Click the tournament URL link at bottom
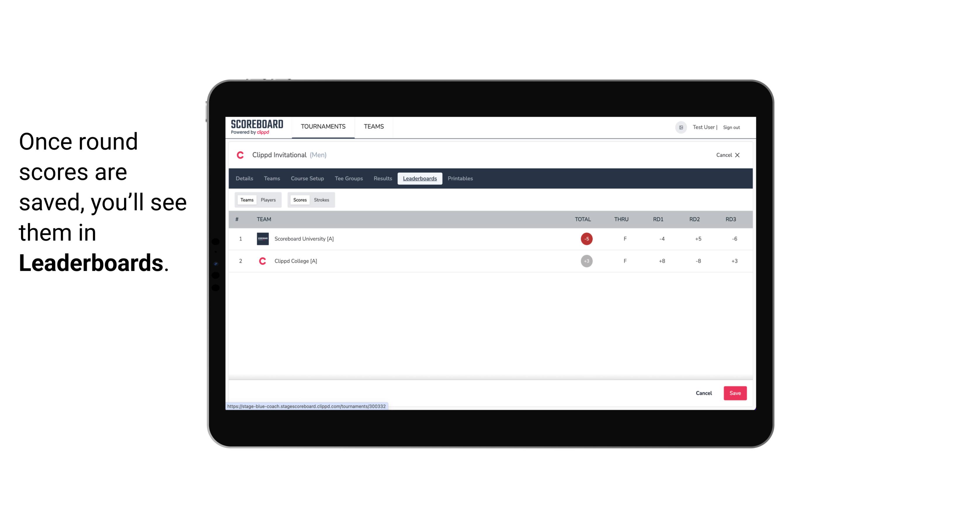The image size is (980, 527). pyautogui.click(x=307, y=406)
